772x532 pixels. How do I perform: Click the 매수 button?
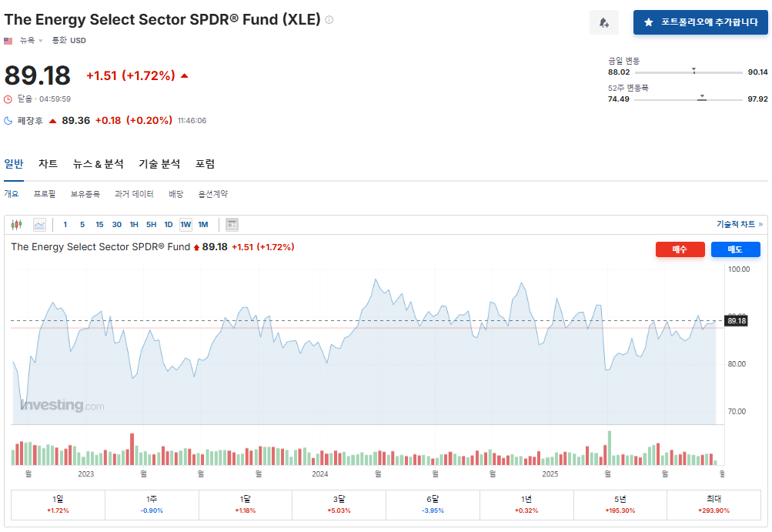click(x=680, y=249)
